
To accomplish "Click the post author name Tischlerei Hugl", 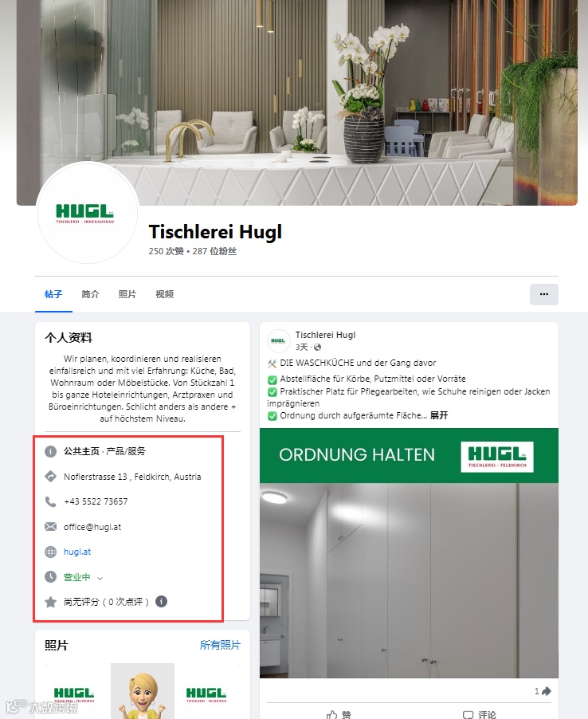I will click(x=325, y=335).
